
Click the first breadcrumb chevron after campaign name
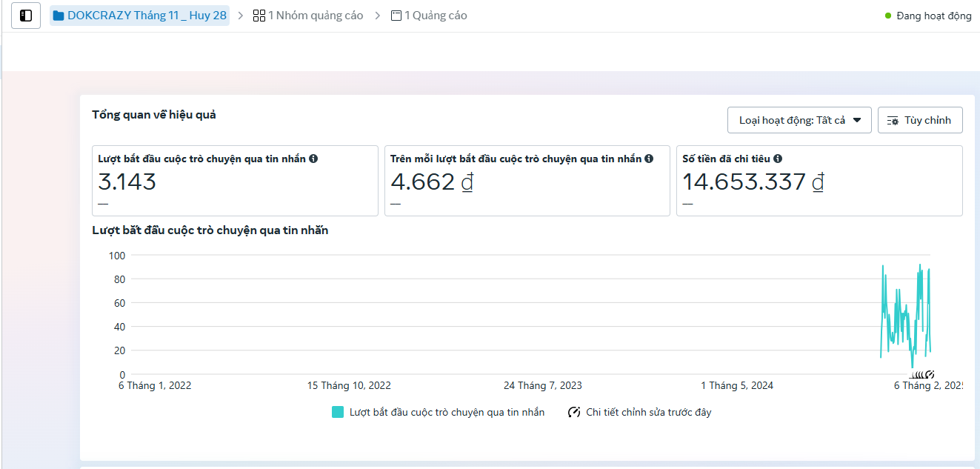pyautogui.click(x=241, y=16)
